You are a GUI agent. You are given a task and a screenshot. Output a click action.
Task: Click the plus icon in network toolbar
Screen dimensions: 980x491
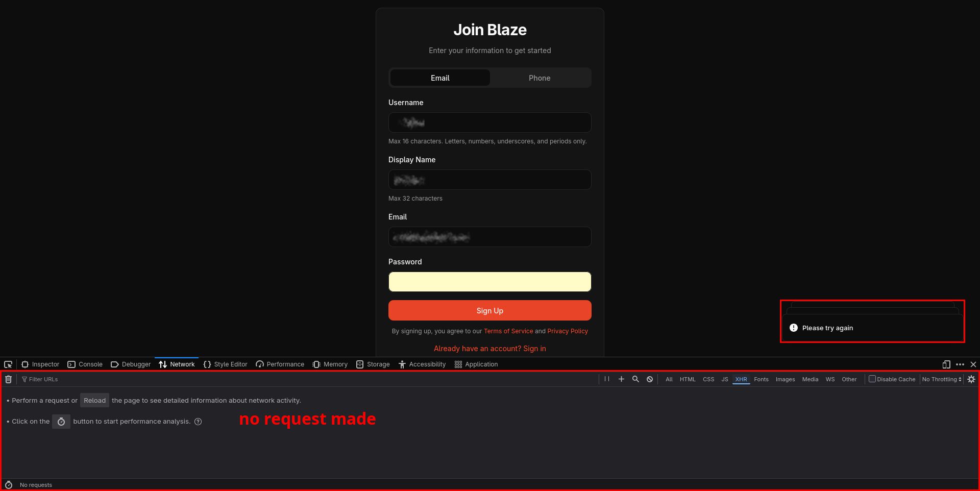tap(621, 379)
